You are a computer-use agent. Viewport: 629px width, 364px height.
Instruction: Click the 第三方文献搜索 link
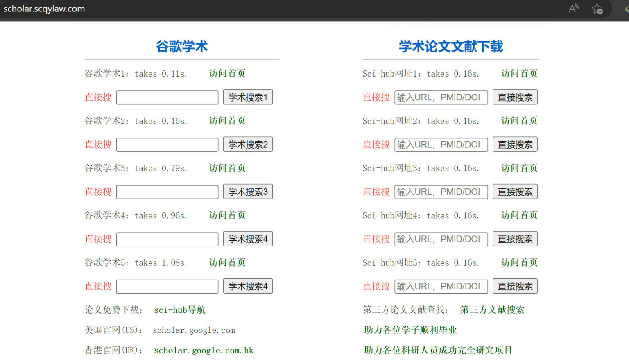click(x=492, y=310)
